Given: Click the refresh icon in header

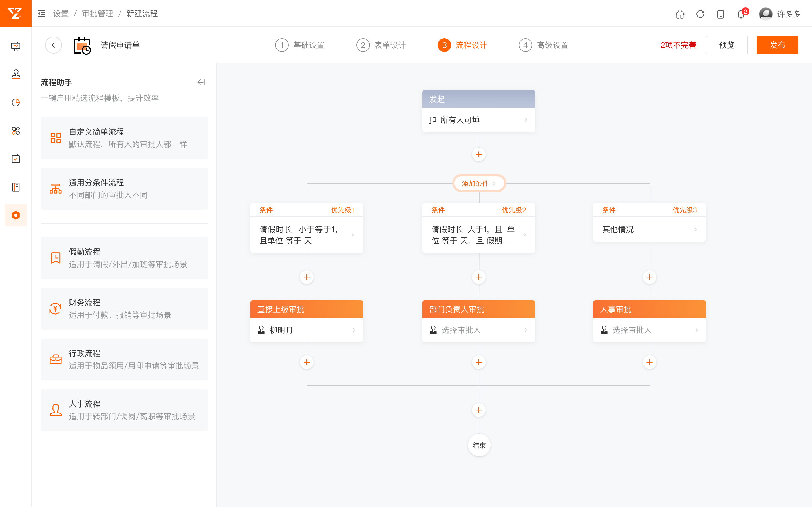Looking at the screenshot, I should tap(700, 14).
